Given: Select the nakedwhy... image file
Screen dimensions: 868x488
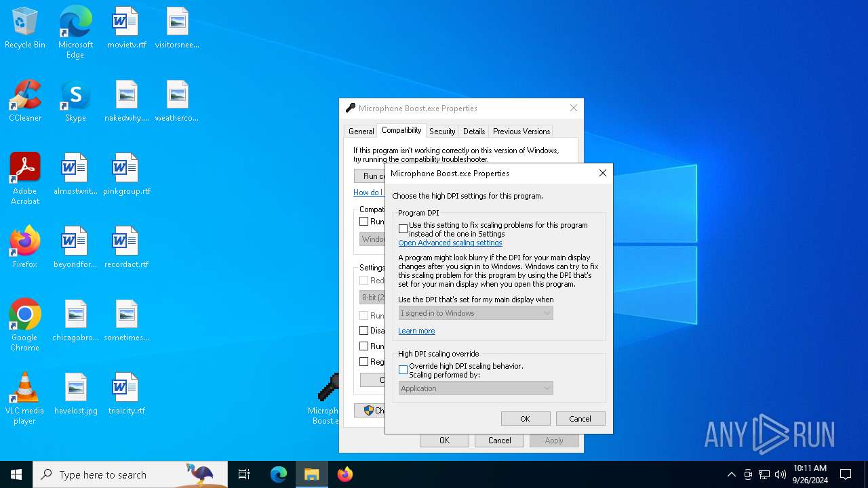Looking at the screenshot, I should (126, 102).
